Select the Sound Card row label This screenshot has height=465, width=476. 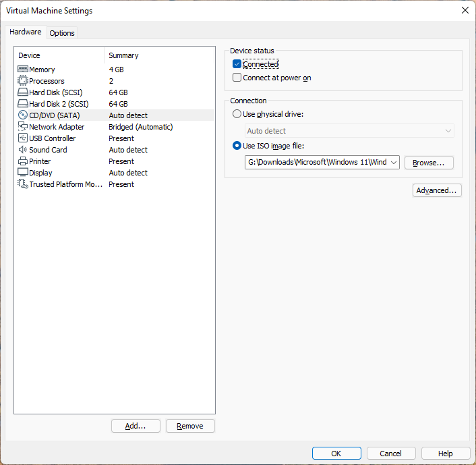48,150
